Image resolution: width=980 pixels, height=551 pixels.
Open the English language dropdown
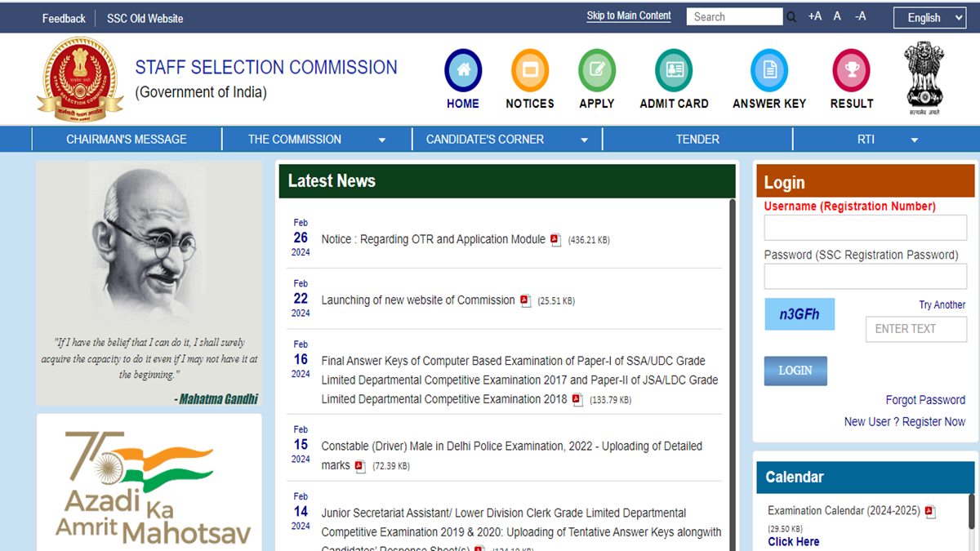(929, 17)
